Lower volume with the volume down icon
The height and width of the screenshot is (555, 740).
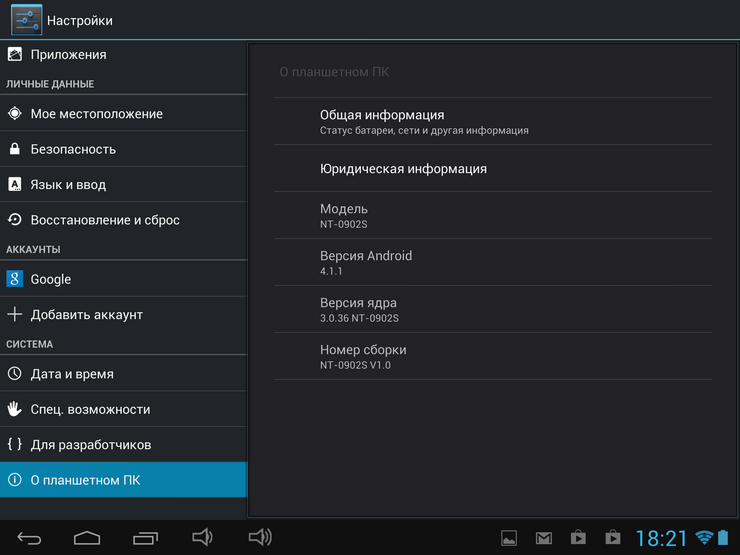pos(202,537)
